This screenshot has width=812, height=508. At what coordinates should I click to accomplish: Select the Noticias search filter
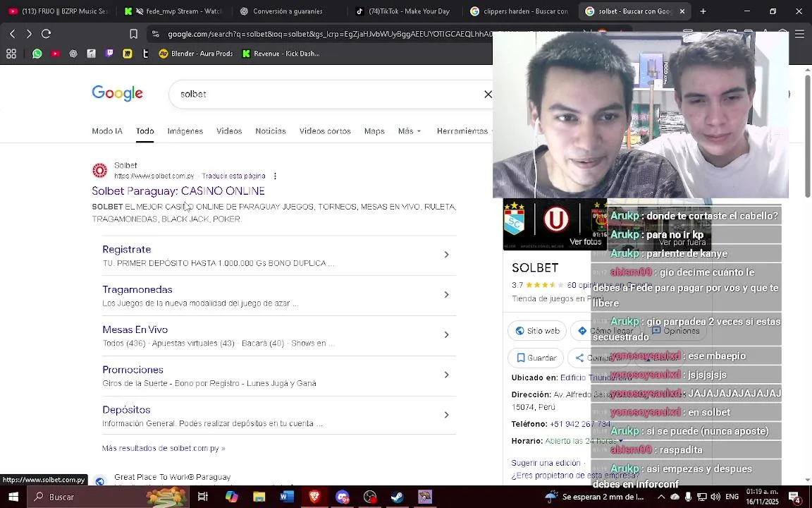pos(271,131)
